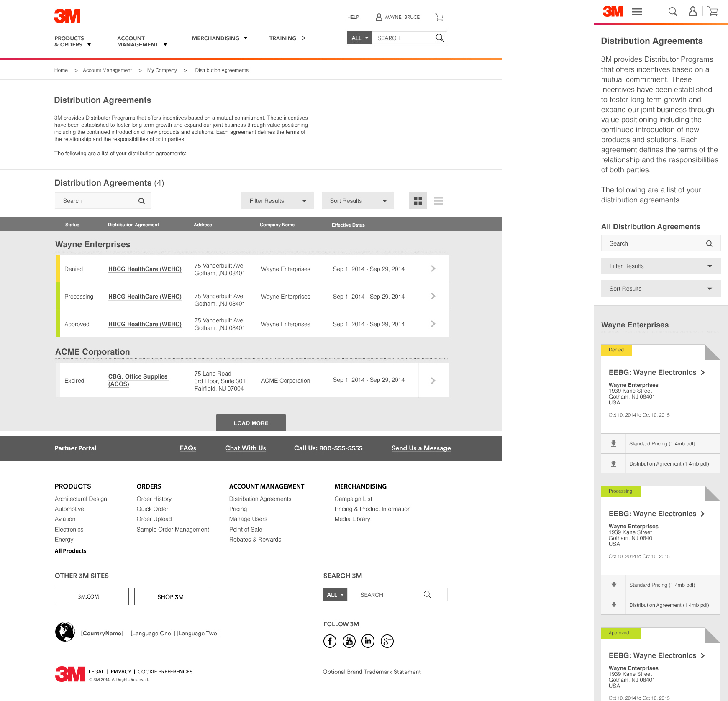Open the YouTube social icon

(x=349, y=641)
